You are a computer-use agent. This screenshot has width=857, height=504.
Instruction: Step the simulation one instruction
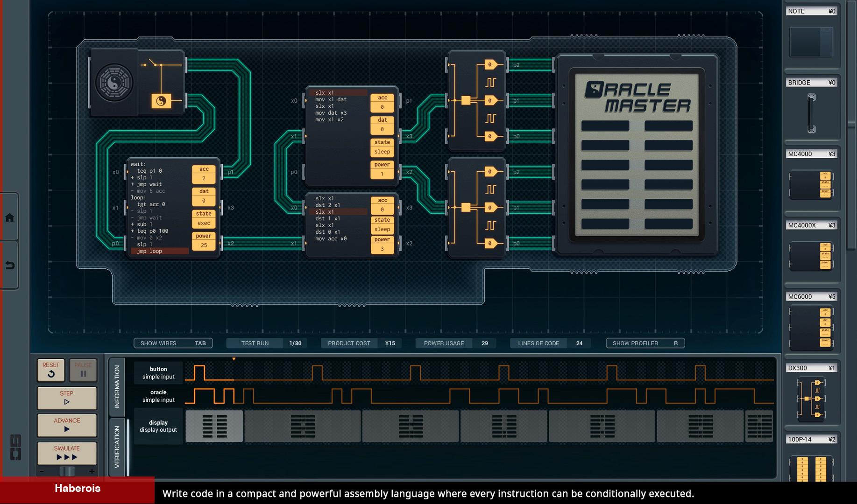click(x=67, y=398)
